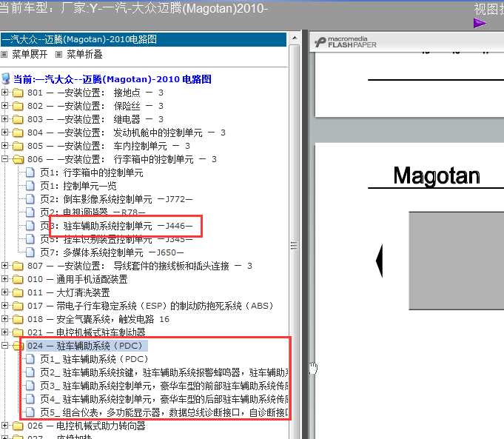Image resolution: width=504 pixels, height=439 pixels.
Task: Click the 803 folder icon
Action: coord(18,119)
